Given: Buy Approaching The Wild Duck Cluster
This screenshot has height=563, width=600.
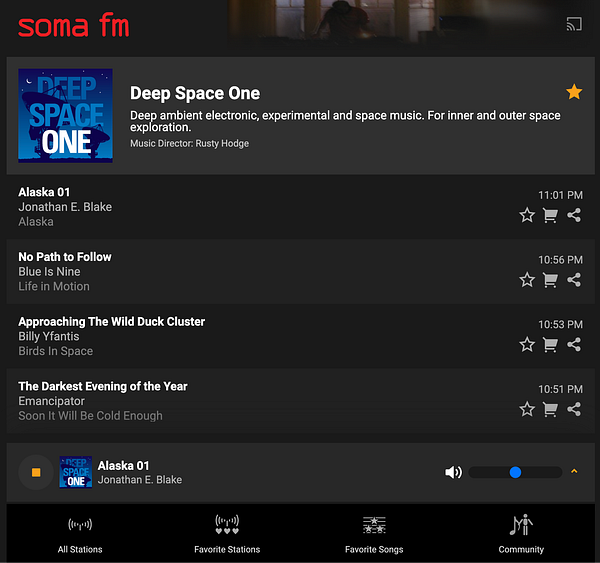Looking at the screenshot, I should pos(550,344).
